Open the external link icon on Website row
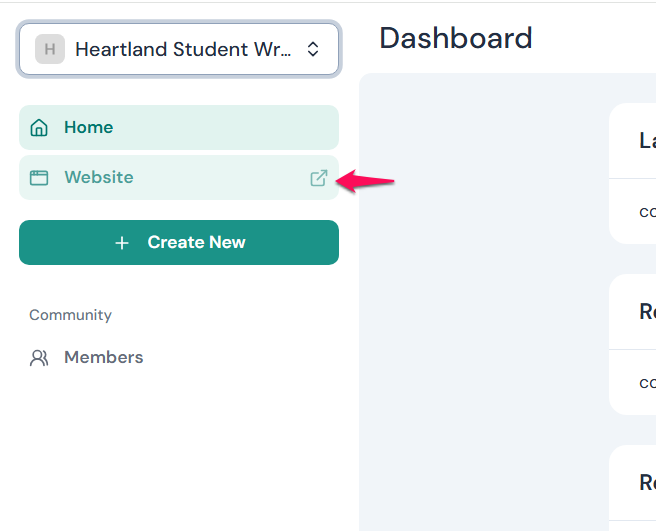 [x=319, y=178]
